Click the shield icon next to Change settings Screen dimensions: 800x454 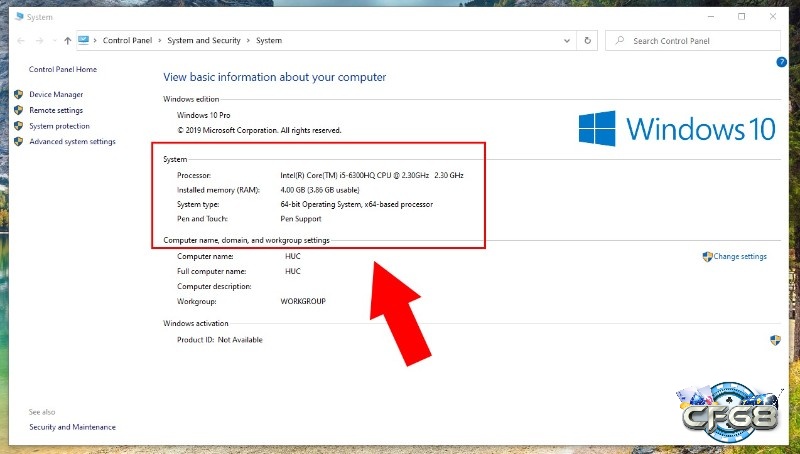tap(707, 257)
